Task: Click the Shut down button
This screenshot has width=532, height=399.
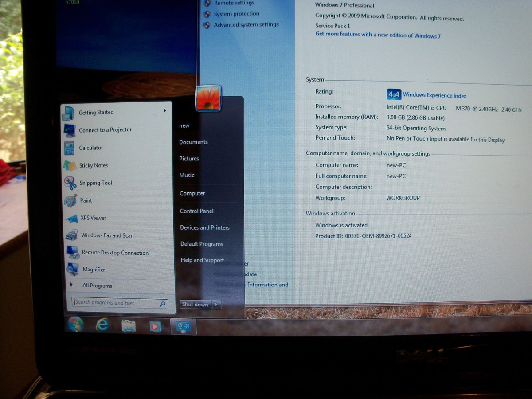Action: click(196, 305)
